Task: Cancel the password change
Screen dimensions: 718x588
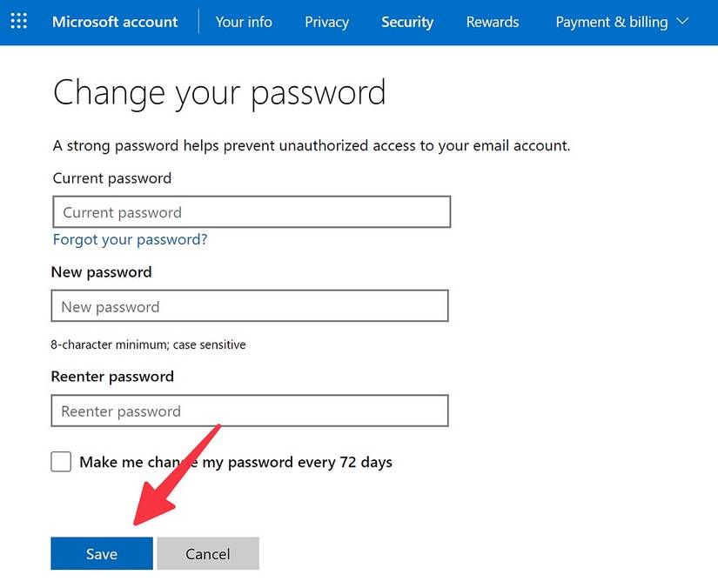Action: tap(208, 553)
